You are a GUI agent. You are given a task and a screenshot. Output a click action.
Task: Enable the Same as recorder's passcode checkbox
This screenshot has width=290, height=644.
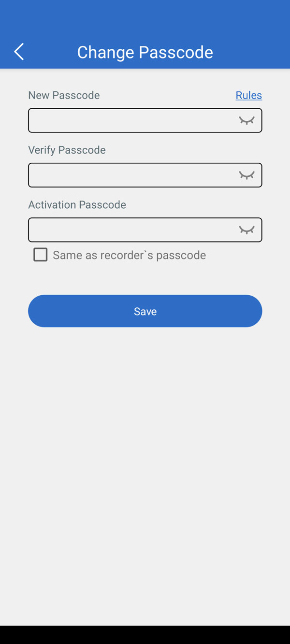point(41,255)
